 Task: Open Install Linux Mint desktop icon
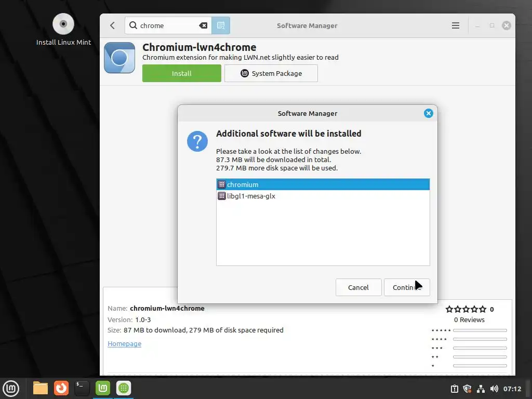63,30
